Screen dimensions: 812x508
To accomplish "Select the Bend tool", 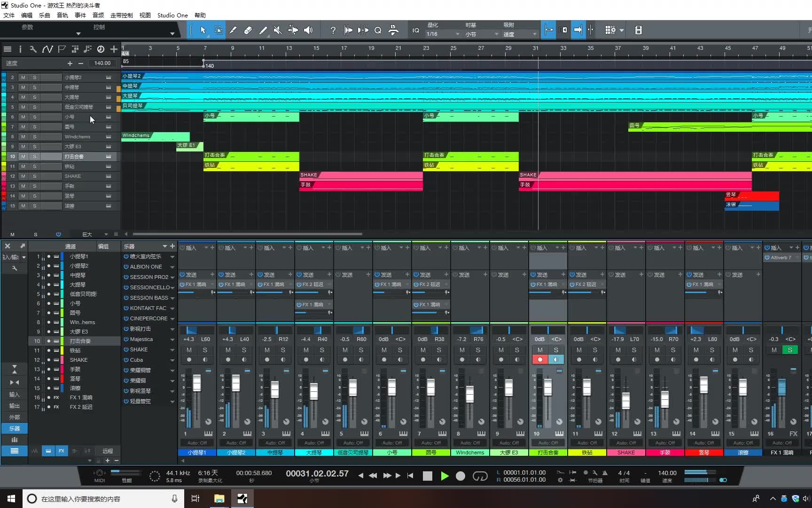I will tap(293, 30).
